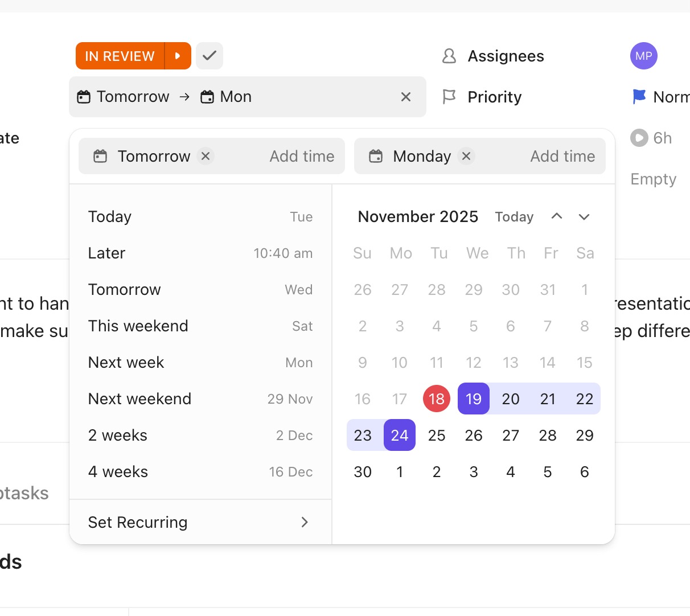Clear the Tomorrow start date chip
Screen dimensions: 690x616
click(x=206, y=156)
